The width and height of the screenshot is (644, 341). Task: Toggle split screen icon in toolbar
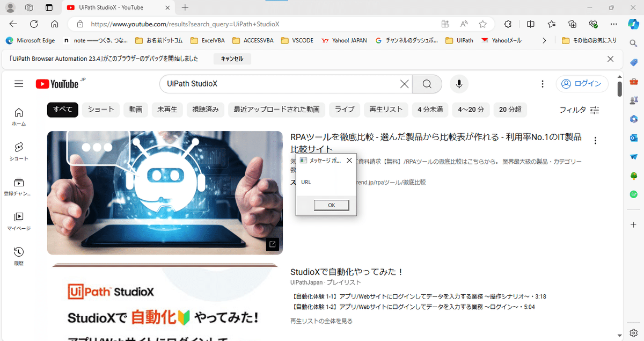coord(531,24)
